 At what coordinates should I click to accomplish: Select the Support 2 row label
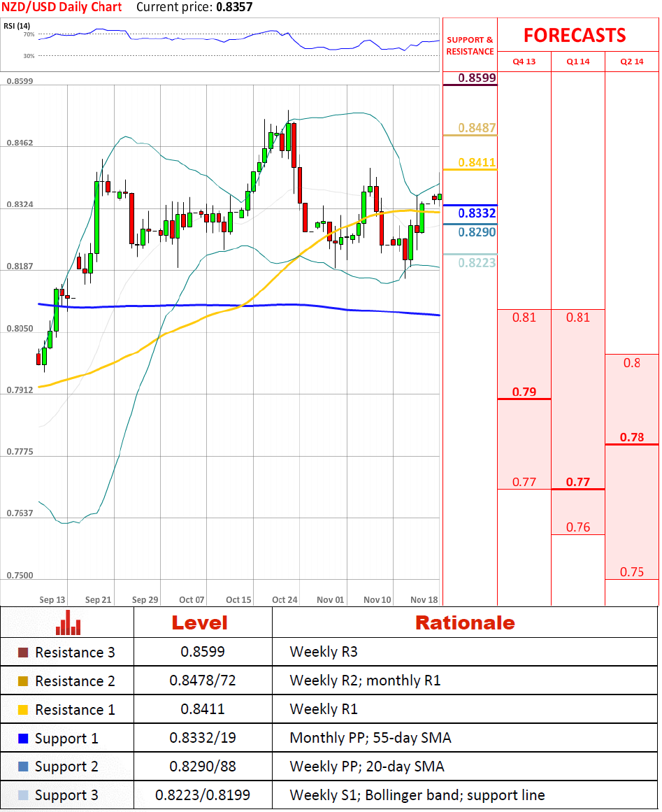[67, 767]
